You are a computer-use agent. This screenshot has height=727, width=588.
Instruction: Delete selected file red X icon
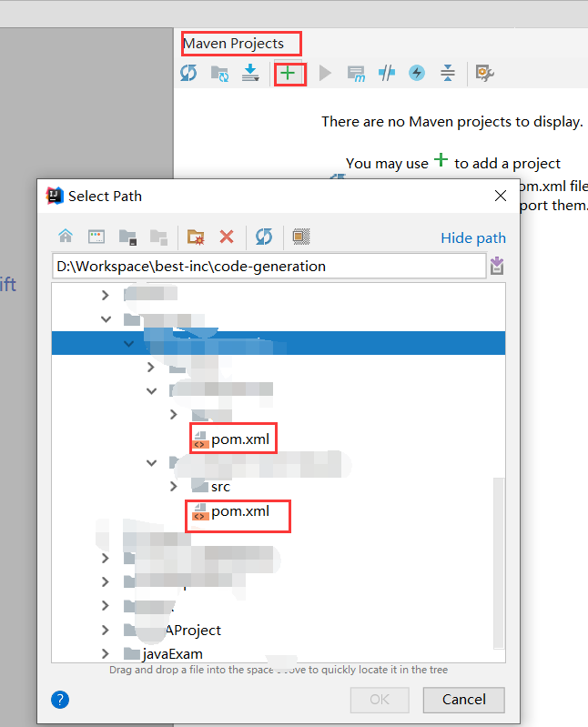(x=227, y=237)
